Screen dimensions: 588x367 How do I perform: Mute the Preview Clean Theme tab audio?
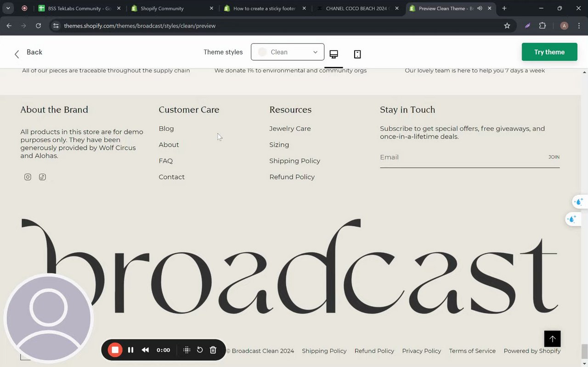(x=480, y=8)
